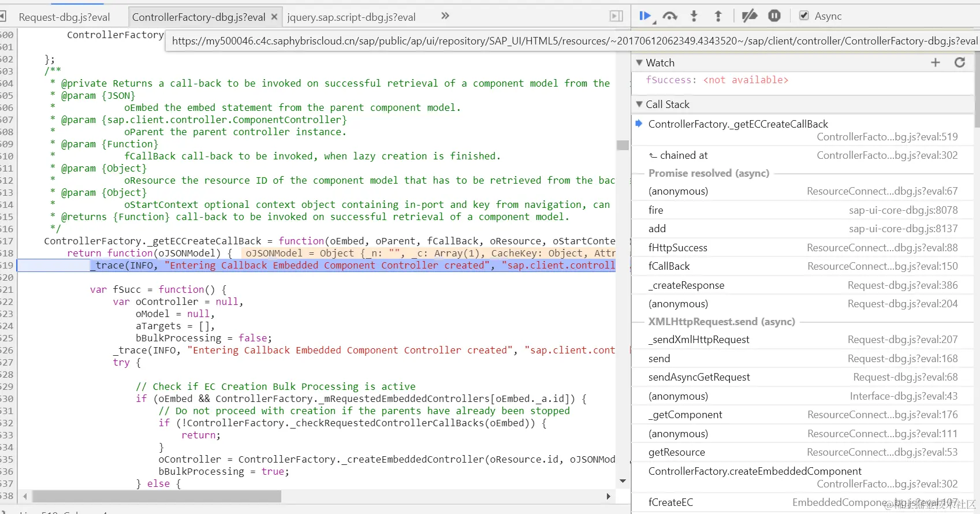Select the 'send' call stack frame

click(x=803, y=359)
